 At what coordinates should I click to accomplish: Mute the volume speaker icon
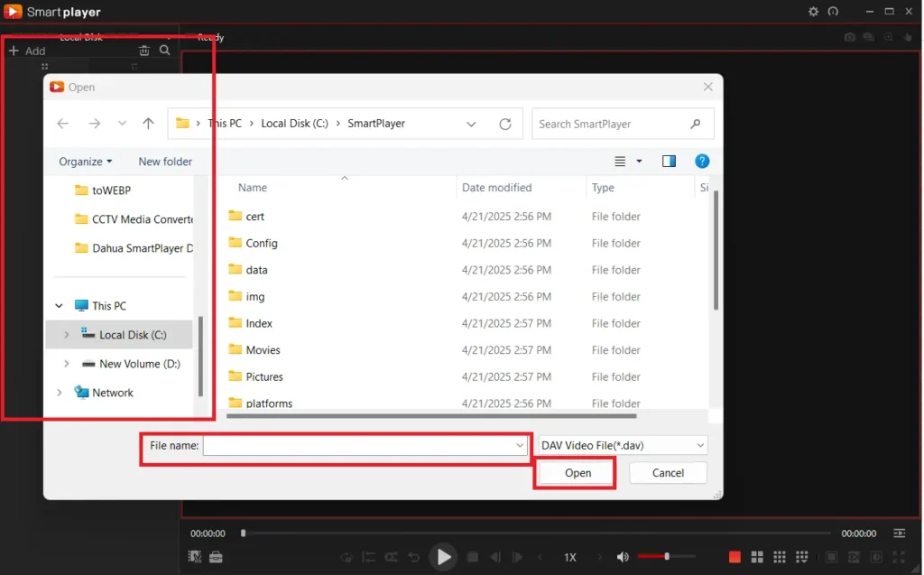click(623, 557)
